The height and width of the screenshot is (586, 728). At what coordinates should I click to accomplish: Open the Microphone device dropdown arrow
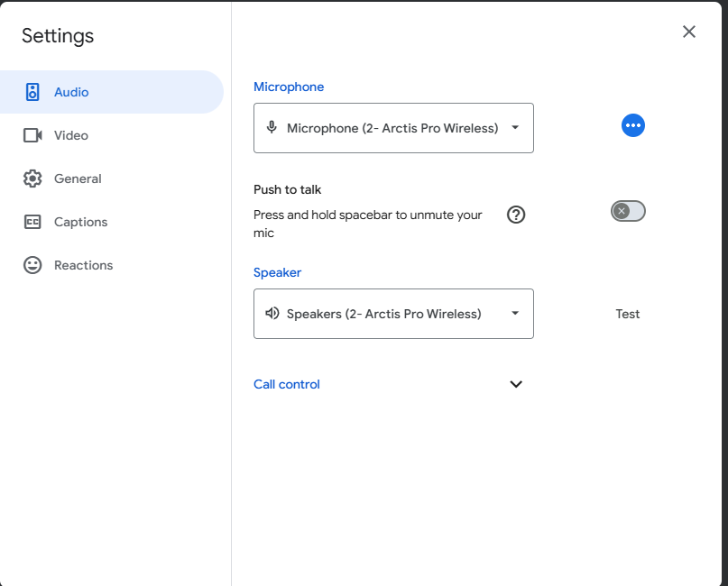[515, 128]
